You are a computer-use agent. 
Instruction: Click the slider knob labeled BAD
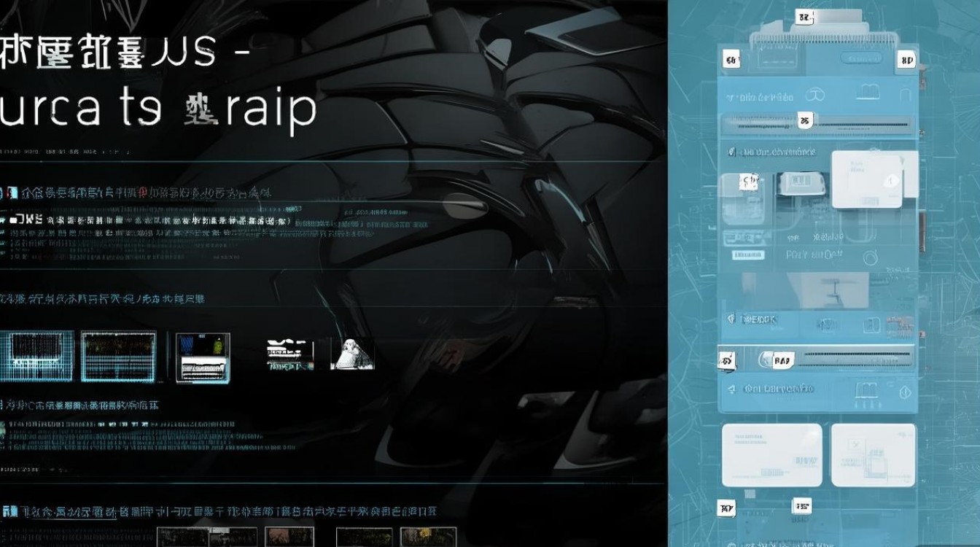777,359
